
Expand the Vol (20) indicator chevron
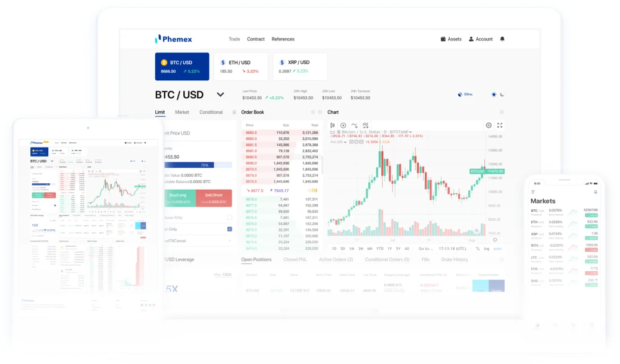(345, 142)
